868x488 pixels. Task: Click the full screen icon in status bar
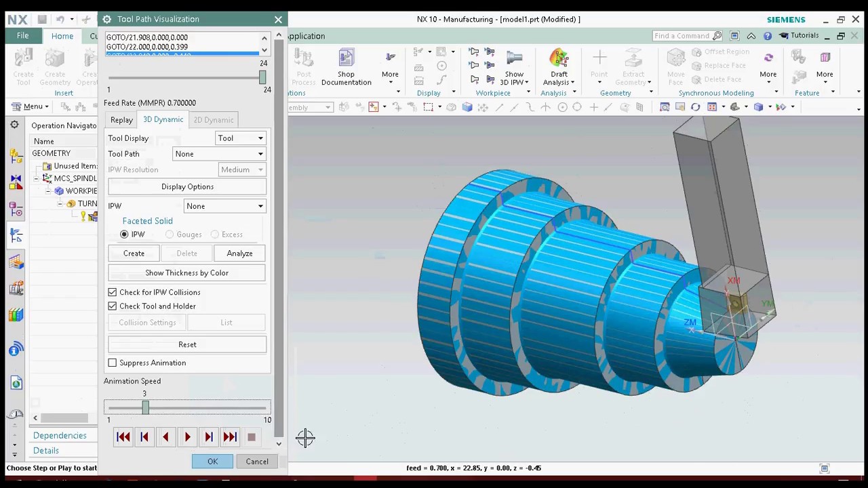click(825, 468)
